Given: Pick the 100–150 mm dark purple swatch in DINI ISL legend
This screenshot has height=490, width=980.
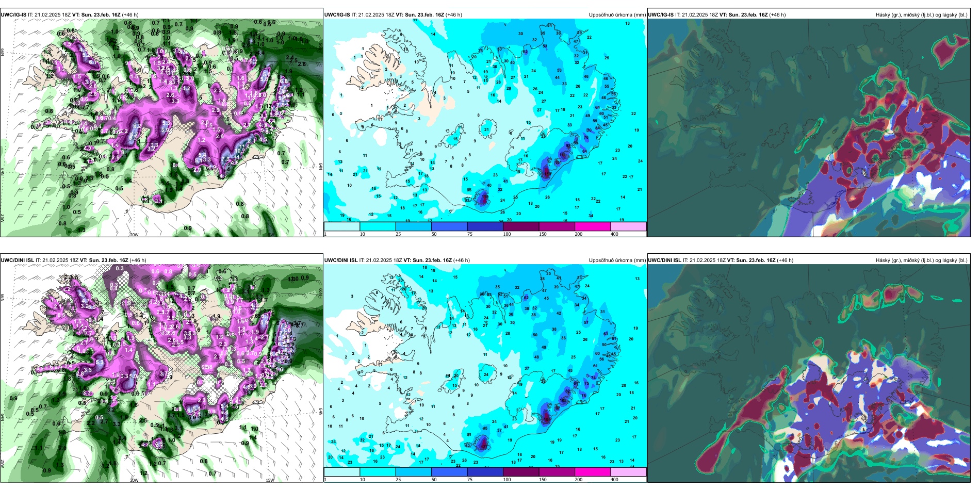Looking at the screenshot, I should [x=521, y=472].
